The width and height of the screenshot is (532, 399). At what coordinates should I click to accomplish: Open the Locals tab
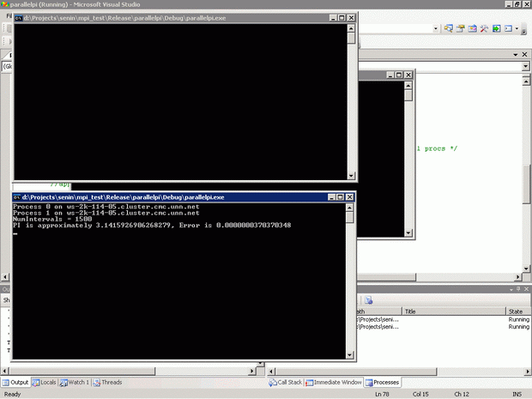44,382
